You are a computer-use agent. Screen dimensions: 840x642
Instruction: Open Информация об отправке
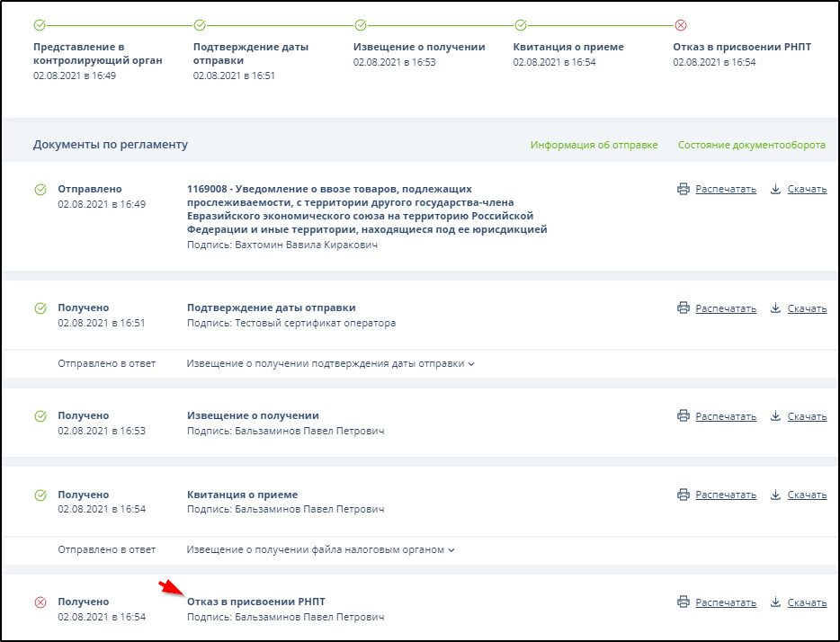pyautogui.click(x=594, y=145)
